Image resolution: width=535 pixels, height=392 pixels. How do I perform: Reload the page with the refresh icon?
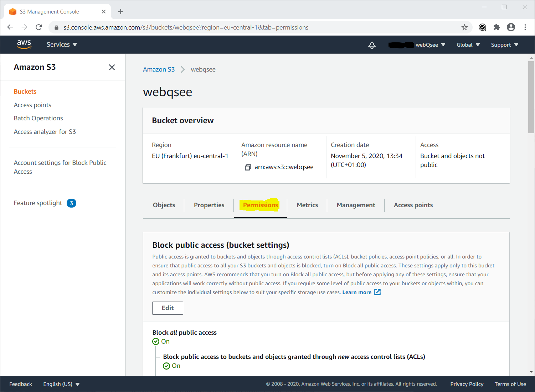pos(39,27)
